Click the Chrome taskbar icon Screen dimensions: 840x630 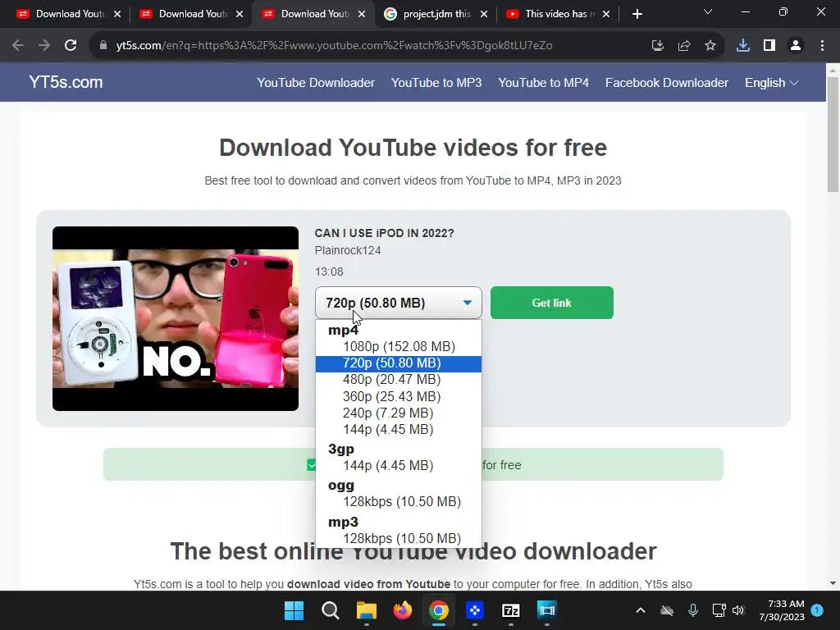(438, 610)
